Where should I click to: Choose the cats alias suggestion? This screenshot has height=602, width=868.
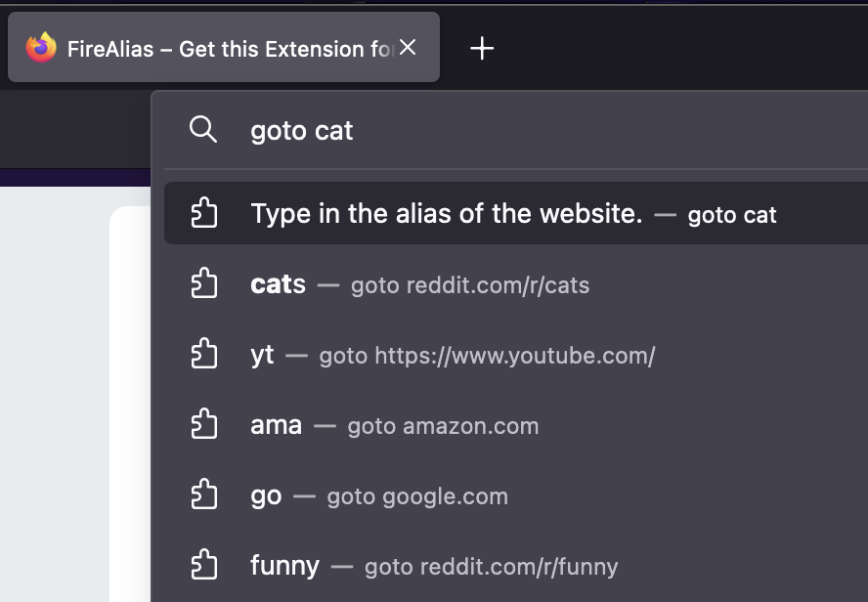point(516,283)
